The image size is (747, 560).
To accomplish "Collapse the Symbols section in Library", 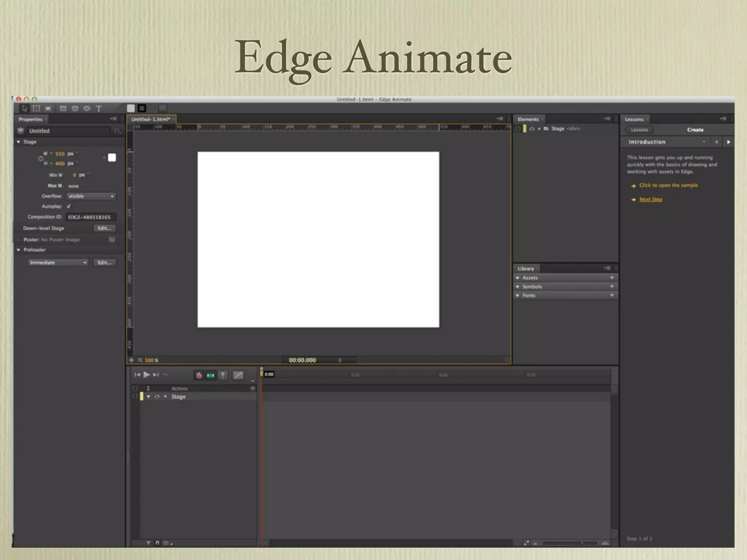I will (x=518, y=287).
